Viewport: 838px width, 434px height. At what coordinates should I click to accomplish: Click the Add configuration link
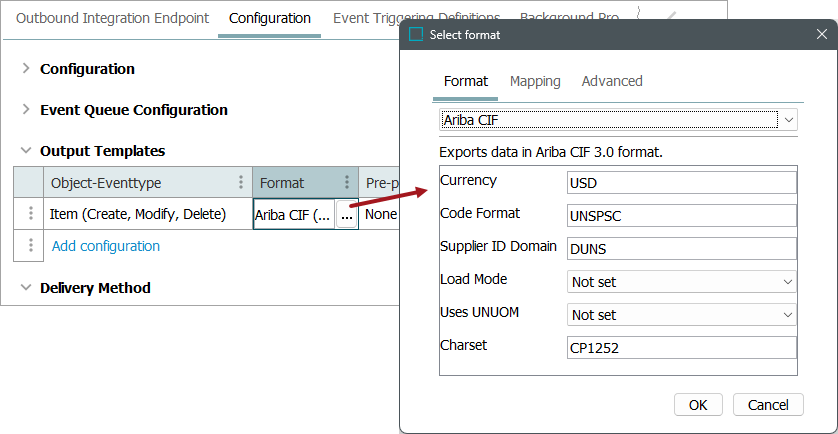[105, 246]
